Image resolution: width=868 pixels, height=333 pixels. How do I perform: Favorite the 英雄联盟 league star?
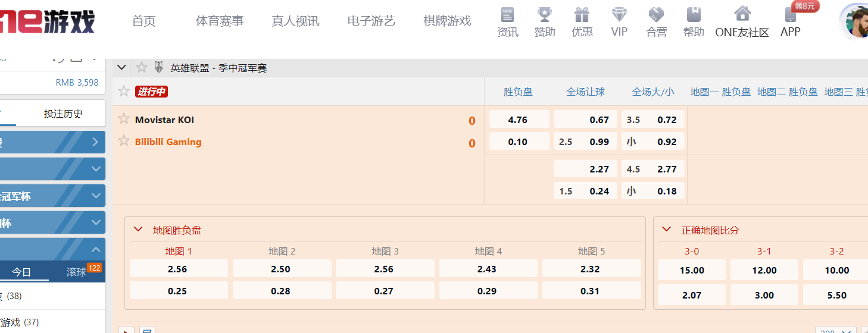point(142,67)
